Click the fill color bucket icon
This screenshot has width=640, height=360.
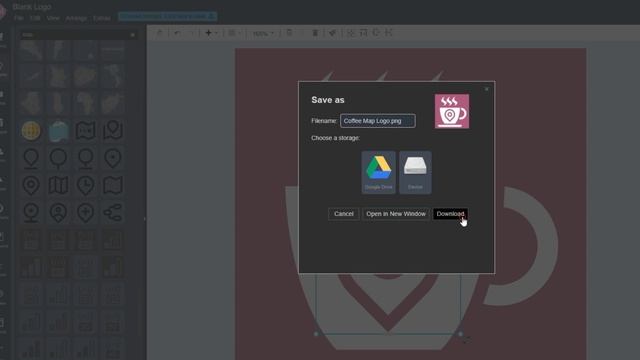(x=332, y=33)
